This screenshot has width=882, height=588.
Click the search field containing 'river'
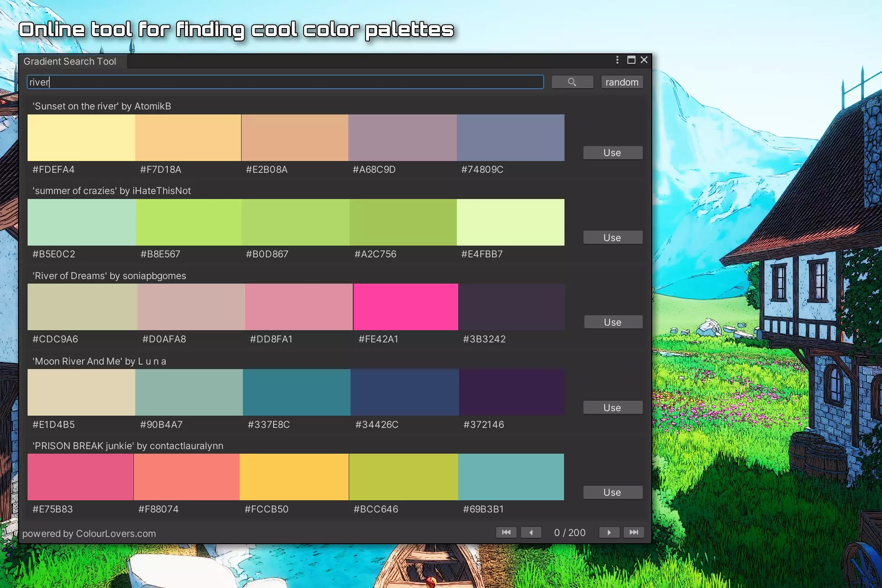click(285, 82)
